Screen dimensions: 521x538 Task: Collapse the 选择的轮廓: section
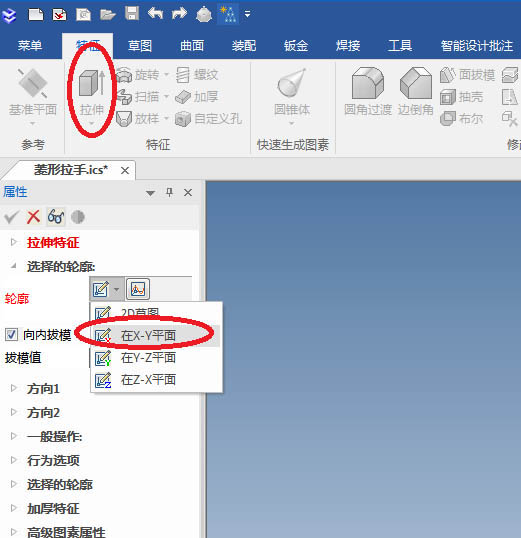[x=13, y=266]
